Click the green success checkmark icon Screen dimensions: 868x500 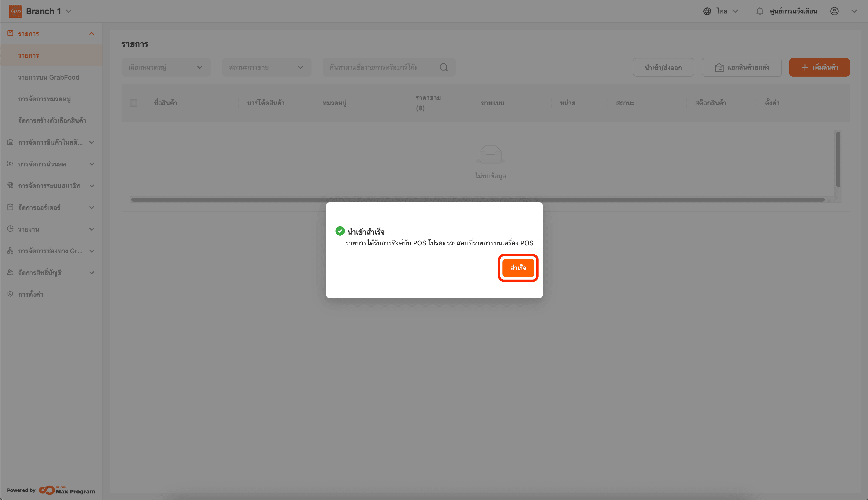pos(340,231)
